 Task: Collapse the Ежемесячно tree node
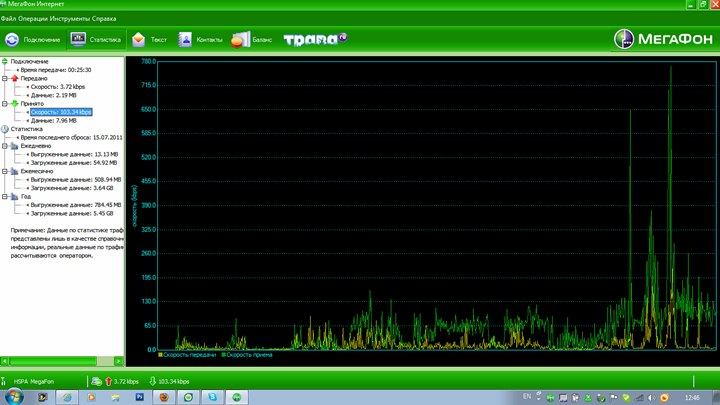tap(5, 171)
